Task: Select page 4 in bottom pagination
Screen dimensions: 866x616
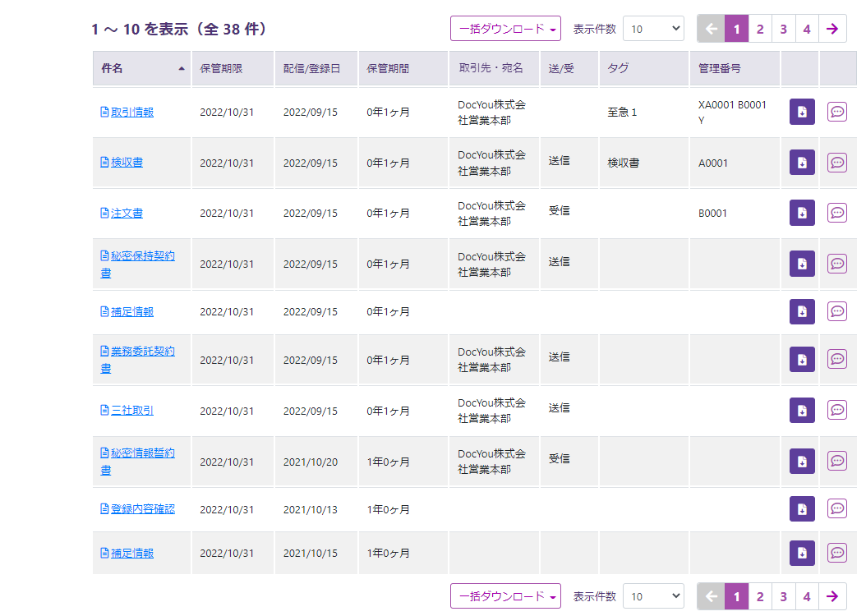Action: (807, 596)
